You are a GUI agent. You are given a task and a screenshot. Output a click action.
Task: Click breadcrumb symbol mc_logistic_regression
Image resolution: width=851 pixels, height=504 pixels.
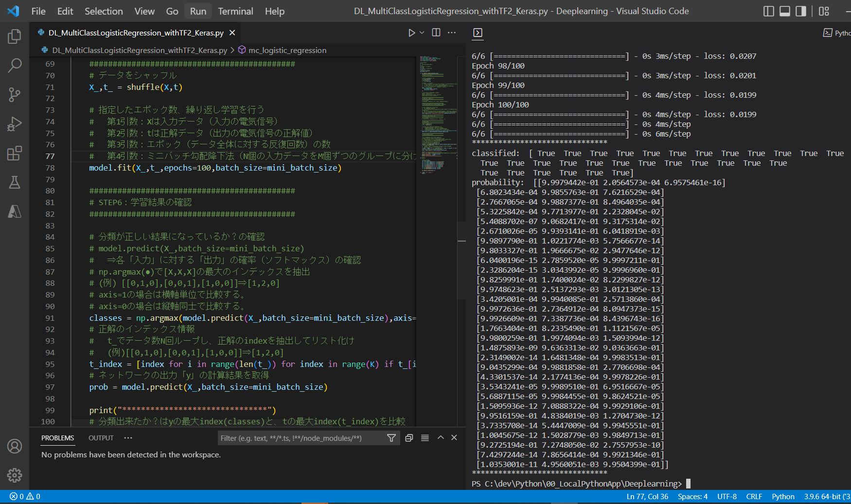pyautogui.click(x=287, y=50)
